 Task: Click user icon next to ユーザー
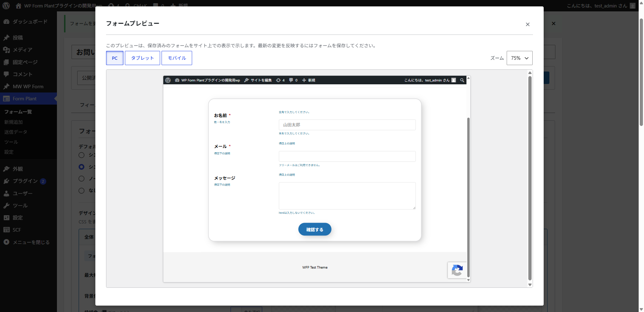click(x=6, y=193)
